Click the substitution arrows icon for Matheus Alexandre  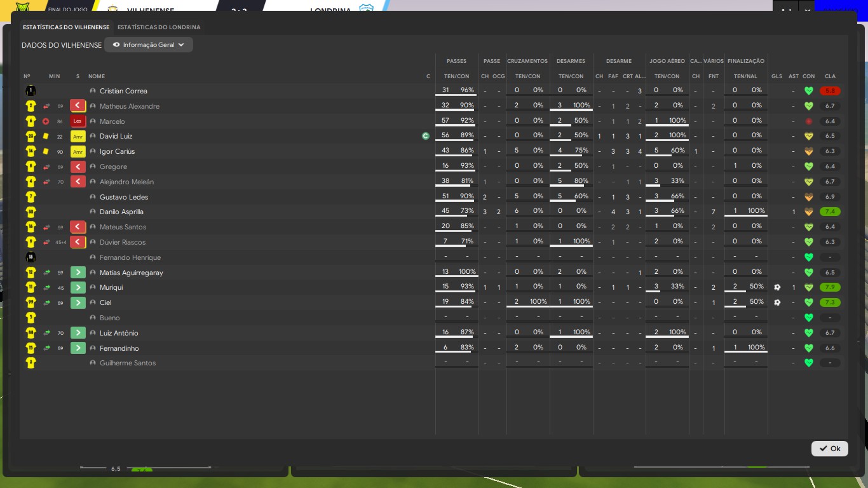pos(46,106)
